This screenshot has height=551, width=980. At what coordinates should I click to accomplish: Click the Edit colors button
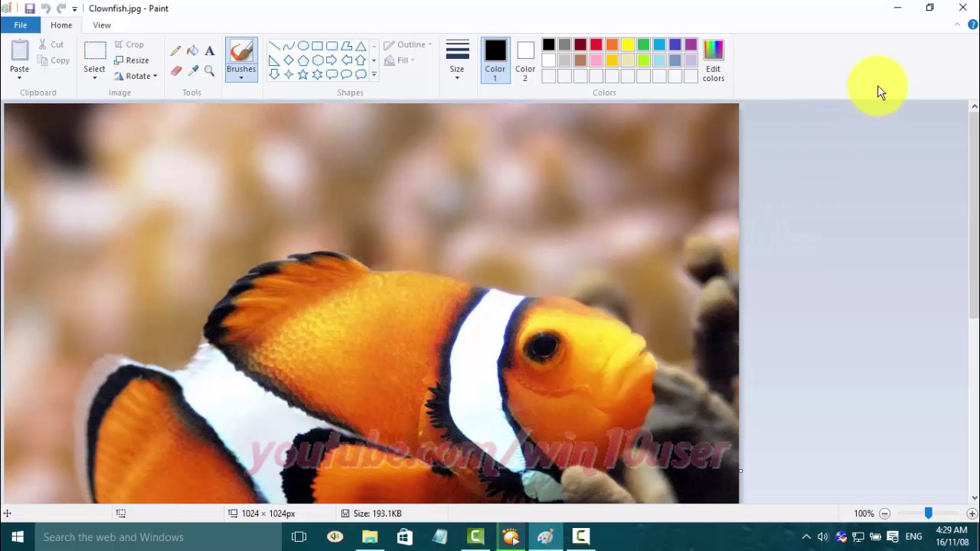[713, 60]
